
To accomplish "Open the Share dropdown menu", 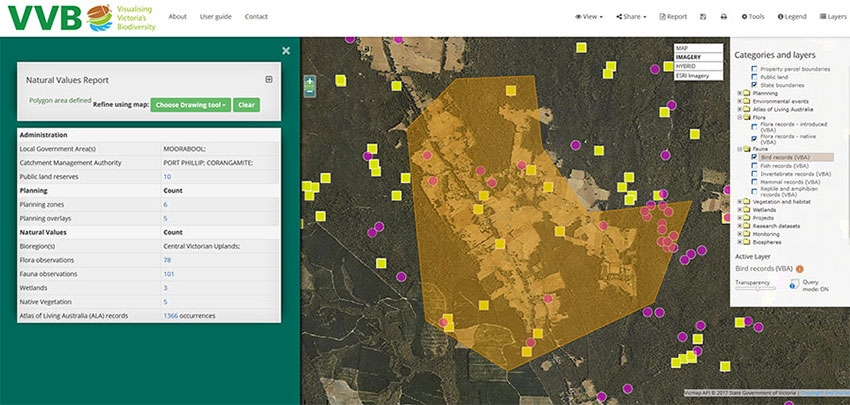I will (631, 17).
